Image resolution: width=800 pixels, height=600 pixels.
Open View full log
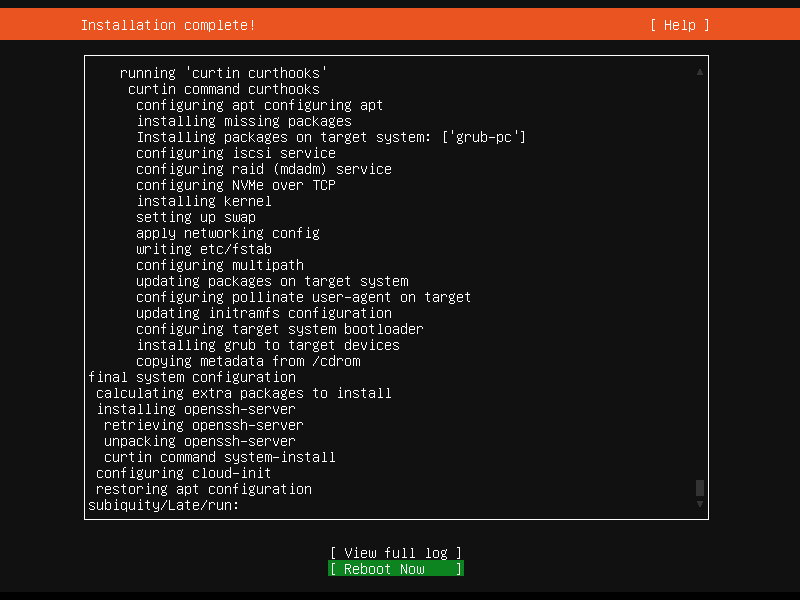point(396,553)
